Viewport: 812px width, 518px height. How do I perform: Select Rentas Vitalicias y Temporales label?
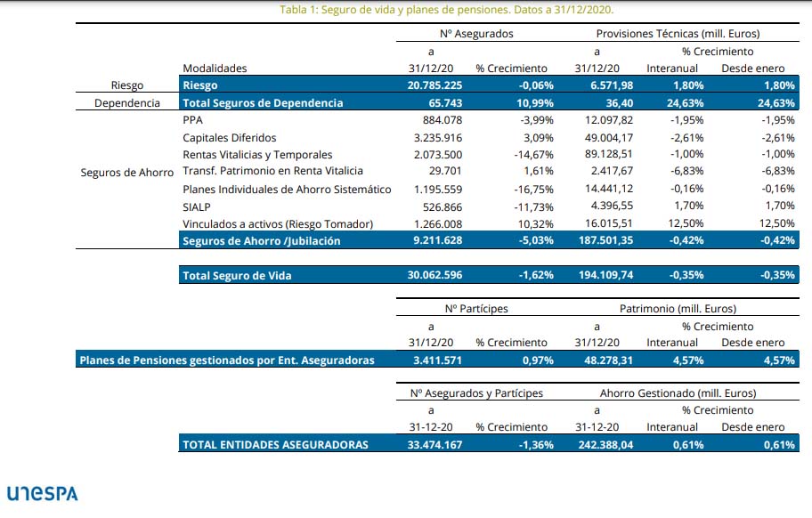tap(257, 155)
